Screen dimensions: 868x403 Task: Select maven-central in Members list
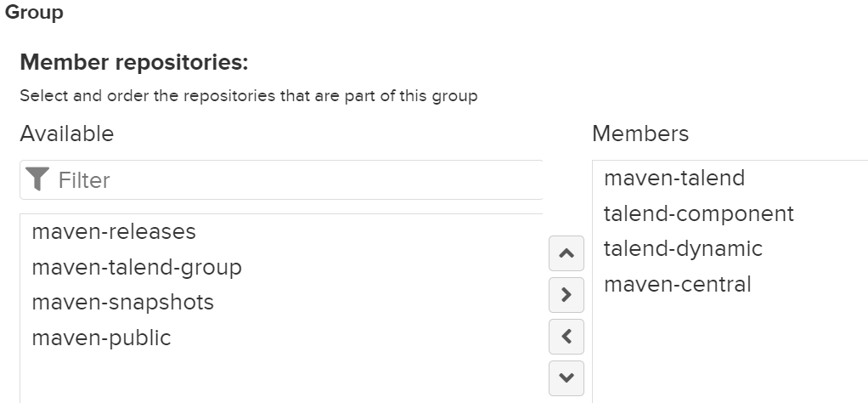[x=730, y=284]
